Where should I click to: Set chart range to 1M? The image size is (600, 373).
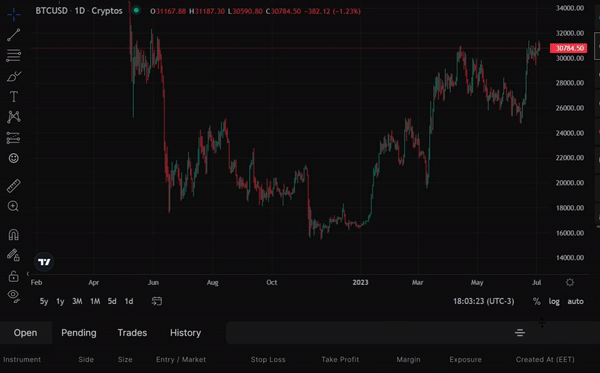pos(95,301)
